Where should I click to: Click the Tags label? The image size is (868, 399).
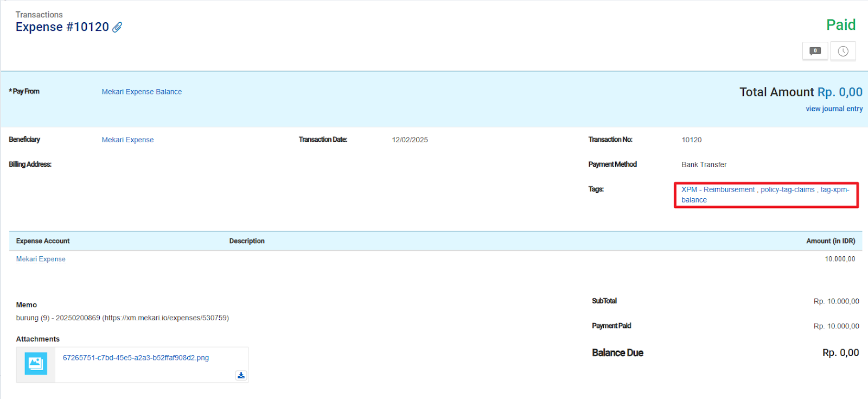click(596, 189)
